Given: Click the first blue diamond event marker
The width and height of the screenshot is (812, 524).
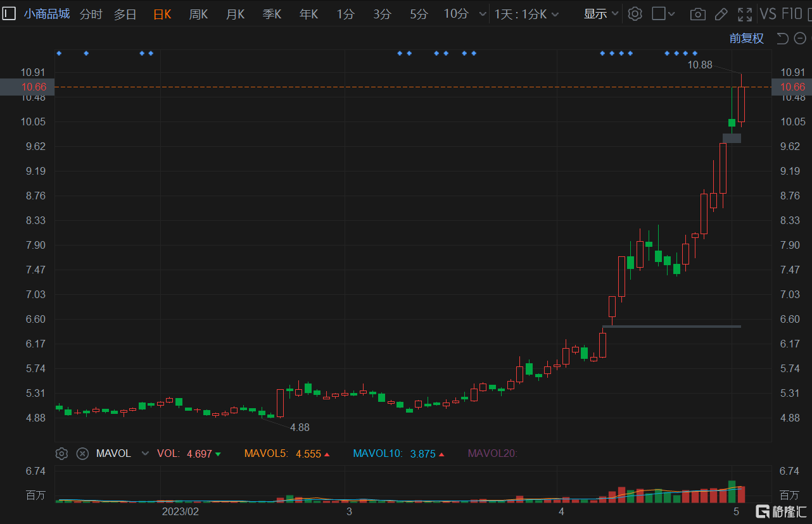Looking at the screenshot, I should point(59,53).
